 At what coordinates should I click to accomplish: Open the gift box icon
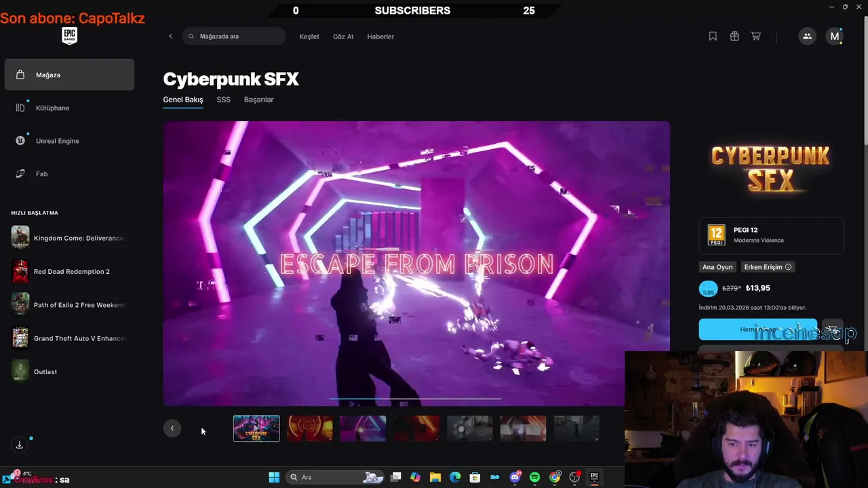coord(734,37)
